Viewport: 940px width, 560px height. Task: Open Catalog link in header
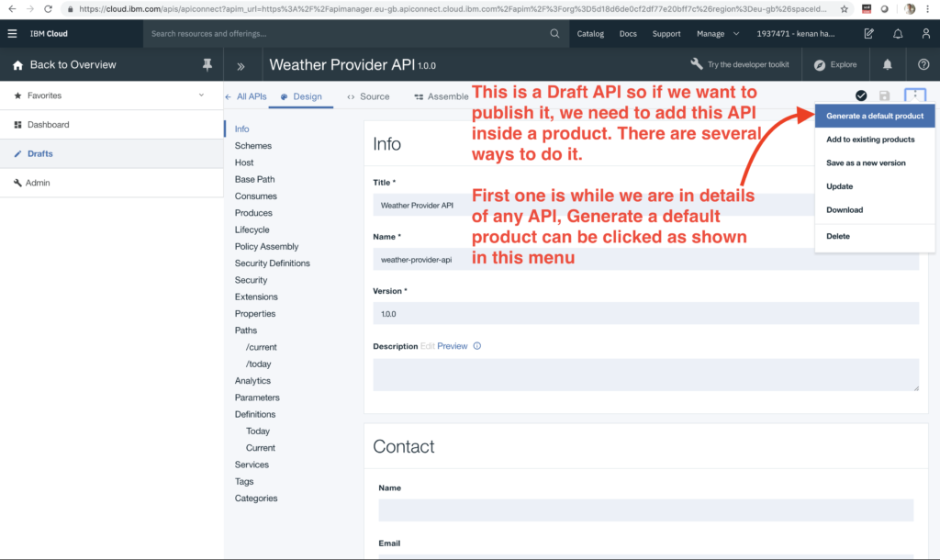point(590,34)
